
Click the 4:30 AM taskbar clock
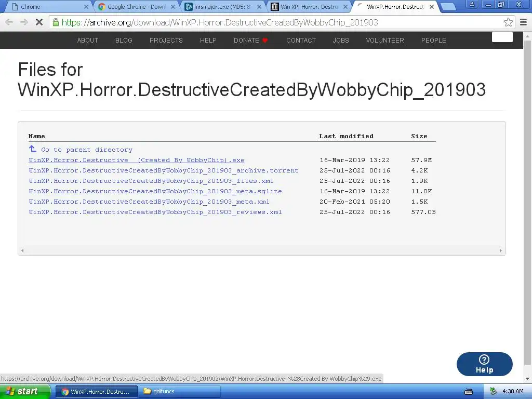(513, 391)
